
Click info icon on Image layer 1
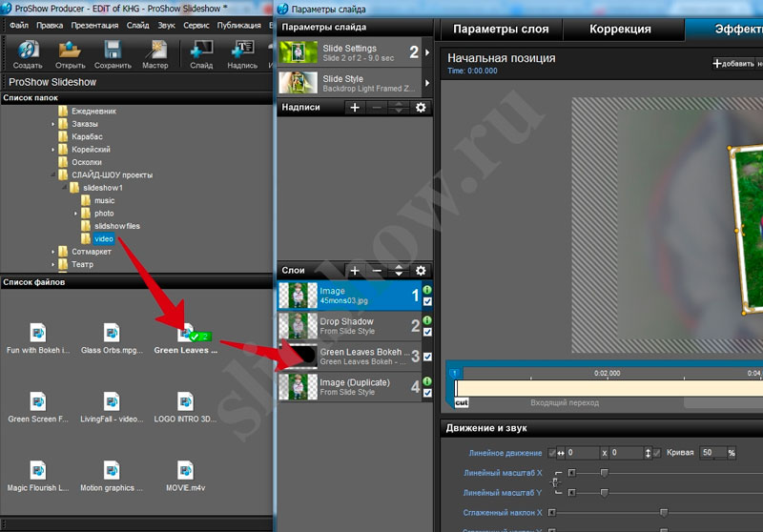tap(427, 290)
